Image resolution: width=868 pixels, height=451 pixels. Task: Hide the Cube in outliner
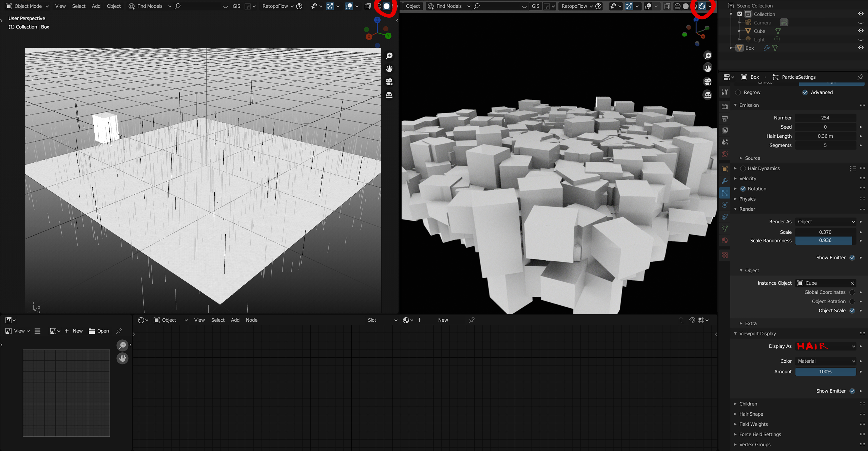point(861,31)
